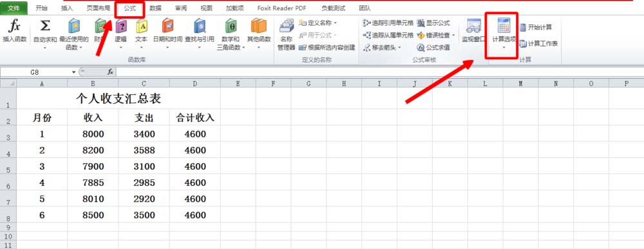Click the cell with value 2920
Viewport: 644px width, 249px height.
pyautogui.click(x=144, y=199)
